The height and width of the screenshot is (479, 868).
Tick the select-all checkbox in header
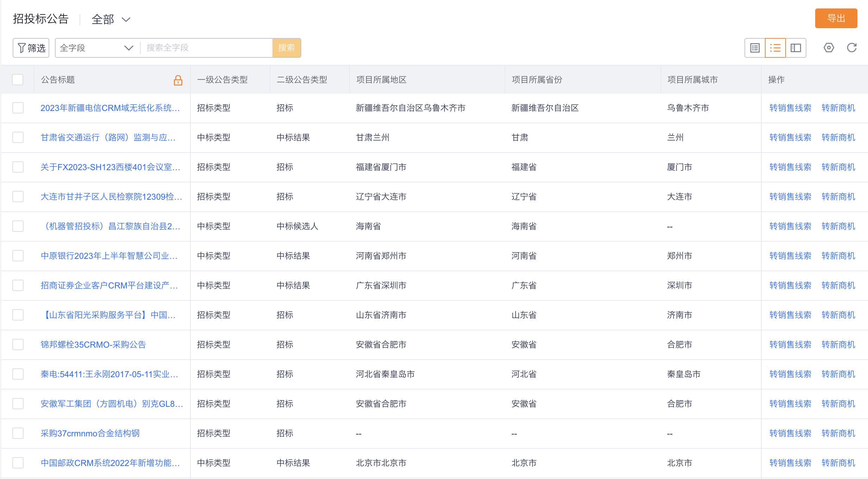tap(18, 80)
